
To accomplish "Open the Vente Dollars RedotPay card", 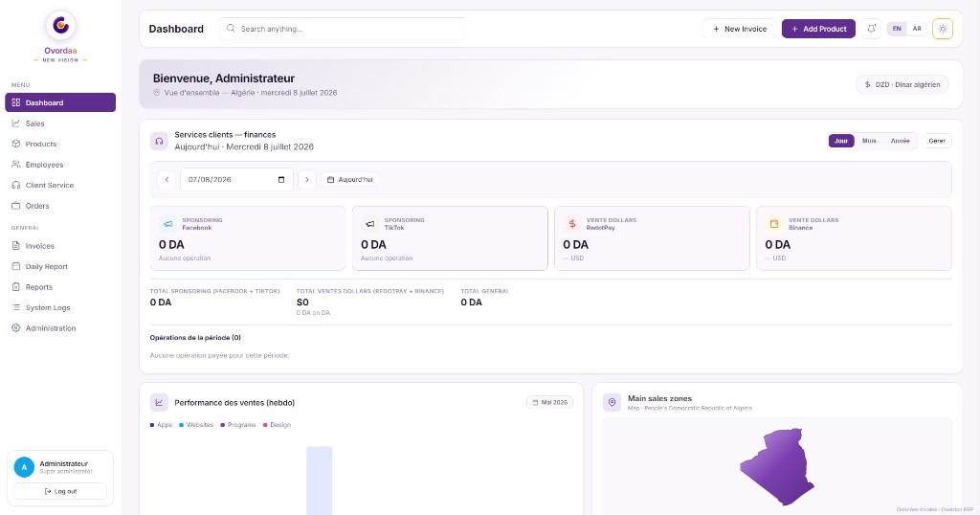I will (x=652, y=238).
